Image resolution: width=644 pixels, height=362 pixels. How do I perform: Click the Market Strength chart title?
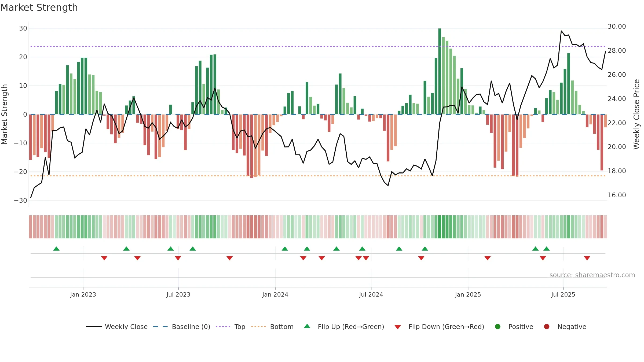tap(39, 8)
